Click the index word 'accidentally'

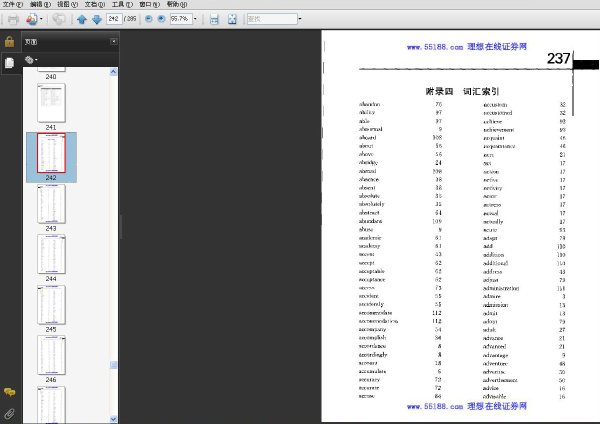pyautogui.click(x=371, y=305)
